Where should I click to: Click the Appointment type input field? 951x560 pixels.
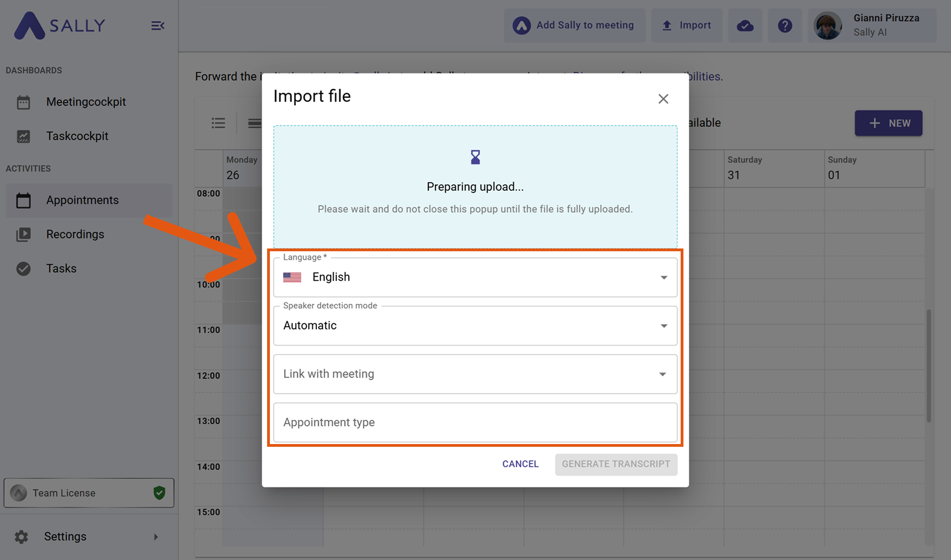point(475,422)
